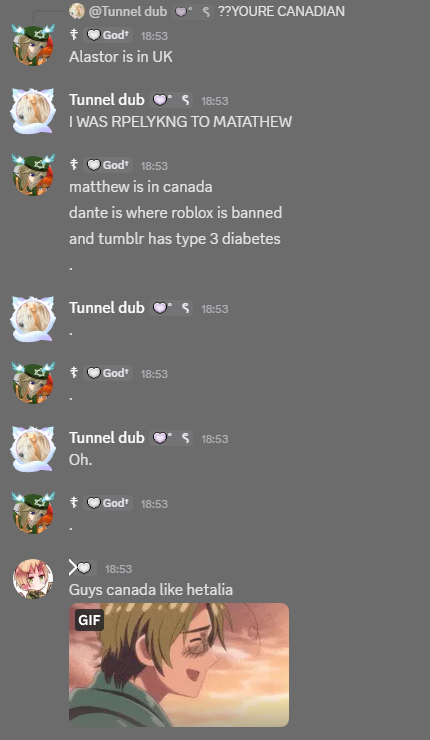Click the message 'dante is where roblox is banned'
The height and width of the screenshot is (740, 430).
(x=176, y=212)
